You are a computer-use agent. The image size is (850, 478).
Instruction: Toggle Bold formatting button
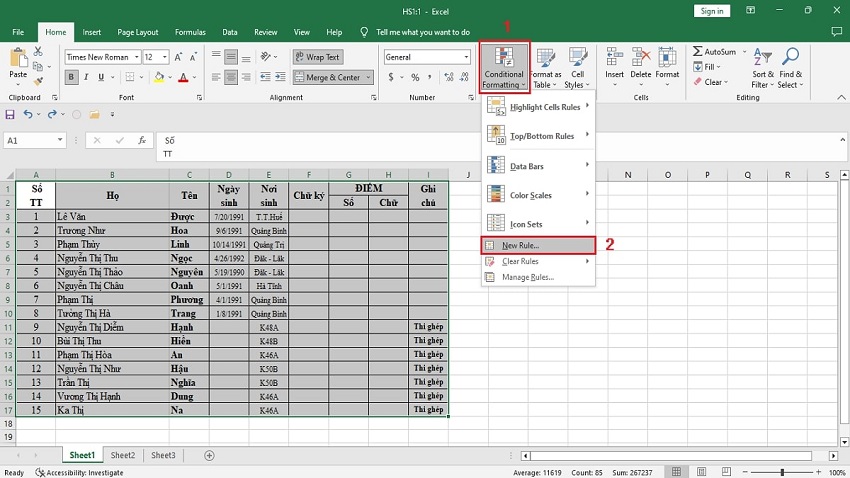click(x=72, y=77)
